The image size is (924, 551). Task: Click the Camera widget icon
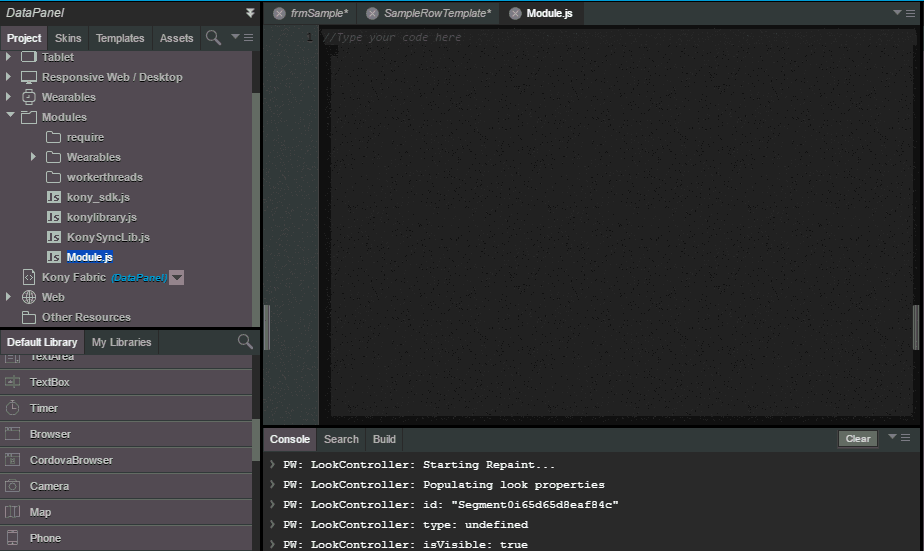pos(13,486)
